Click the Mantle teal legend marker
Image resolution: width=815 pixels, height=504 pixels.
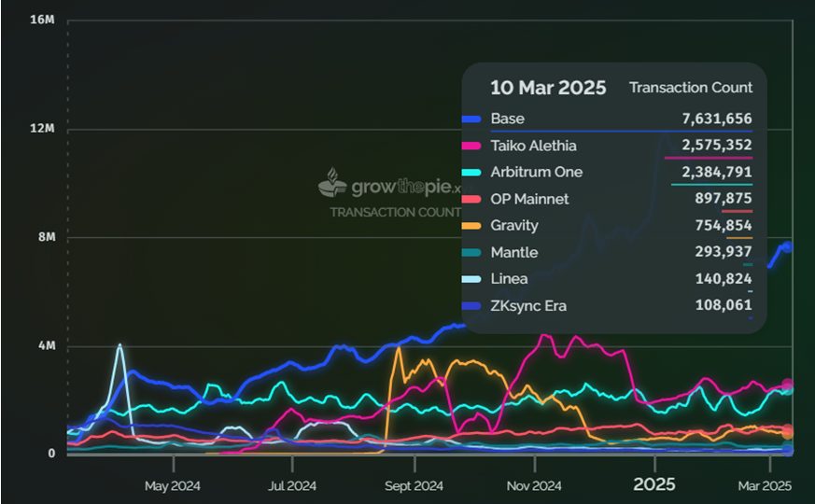472,252
